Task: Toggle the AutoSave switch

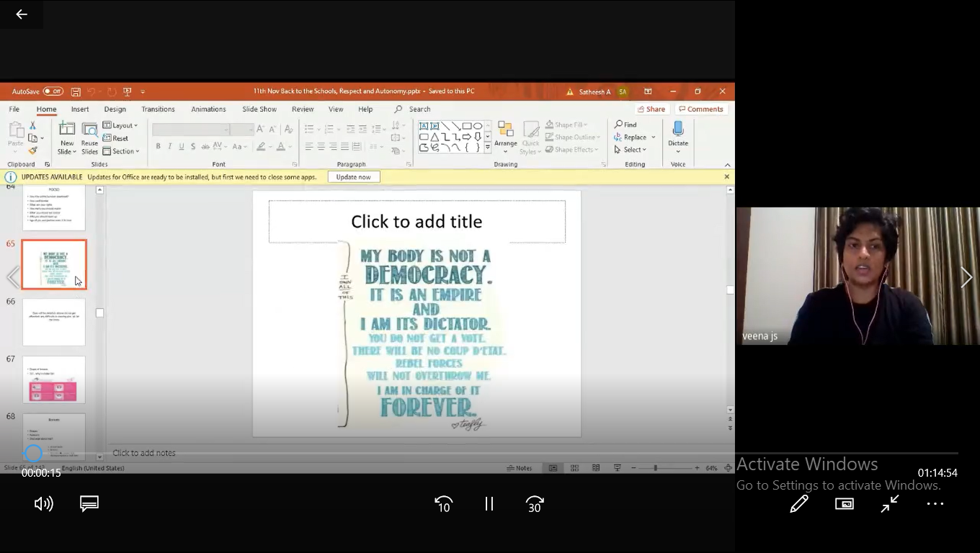Action: pyautogui.click(x=53, y=91)
